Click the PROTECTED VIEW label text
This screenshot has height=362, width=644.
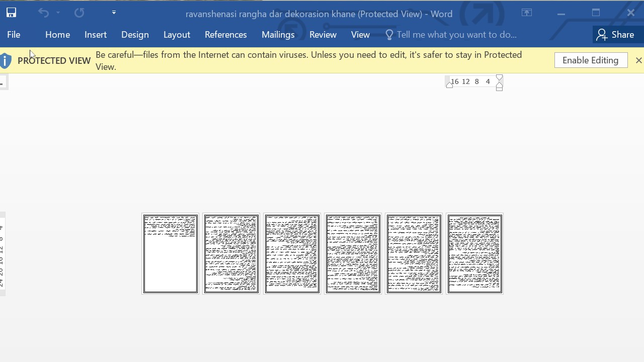(x=54, y=61)
